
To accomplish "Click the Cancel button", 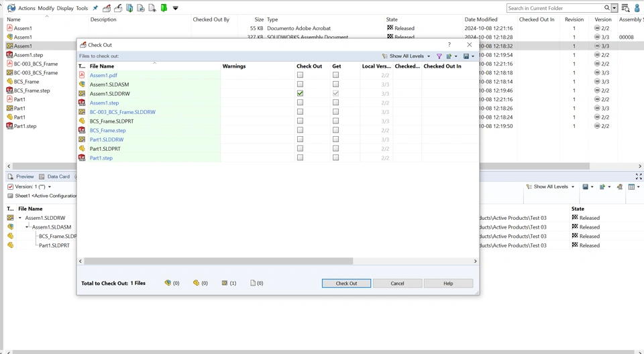I will click(x=397, y=284).
